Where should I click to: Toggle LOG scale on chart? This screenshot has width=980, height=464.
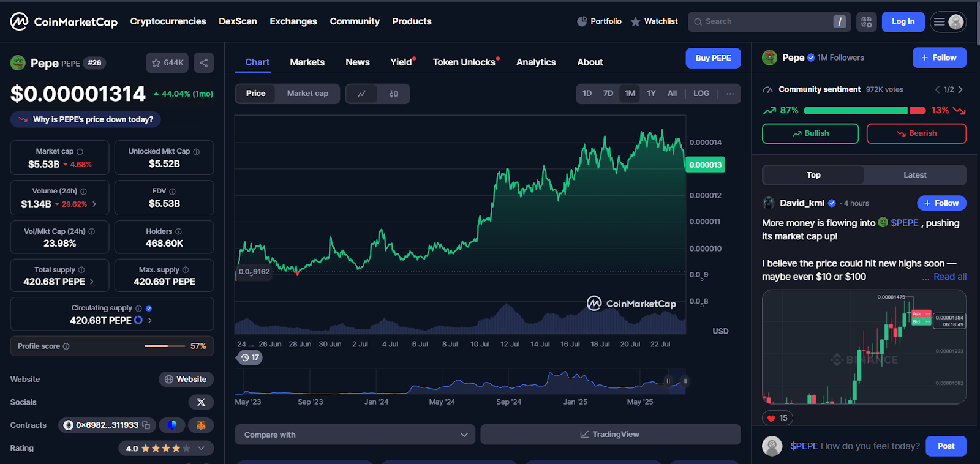(701, 94)
